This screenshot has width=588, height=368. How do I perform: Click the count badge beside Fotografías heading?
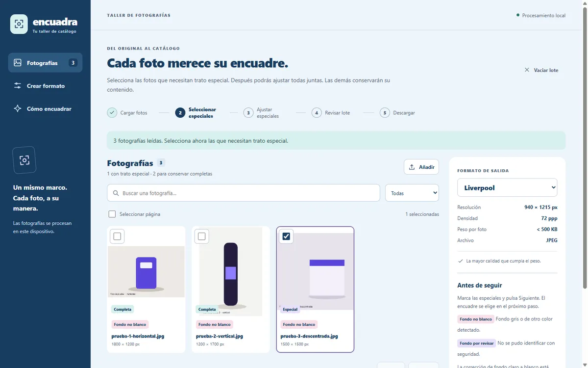click(161, 163)
